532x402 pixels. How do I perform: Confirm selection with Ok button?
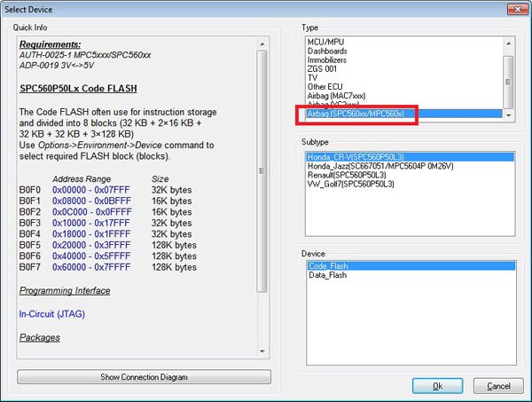coord(436,386)
